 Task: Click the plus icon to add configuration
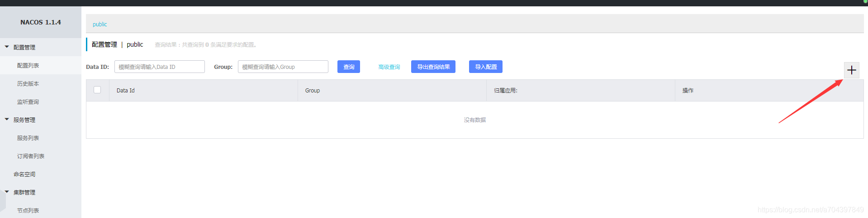tap(852, 70)
